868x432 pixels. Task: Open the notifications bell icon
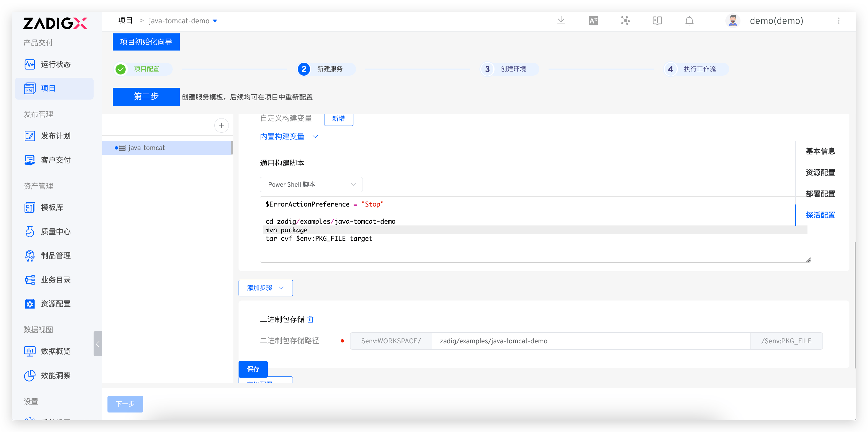click(689, 21)
